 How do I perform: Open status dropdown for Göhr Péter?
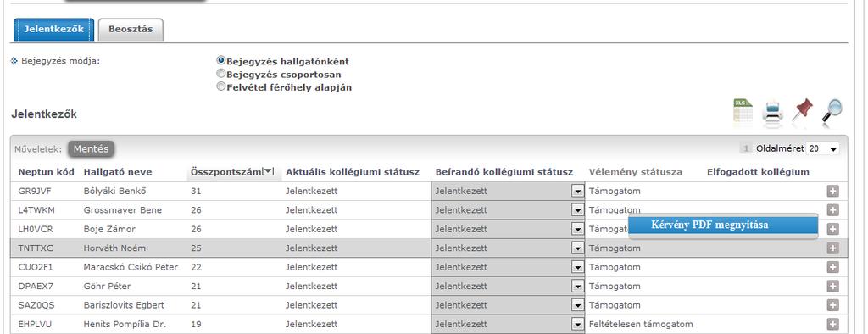pyautogui.click(x=578, y=287)
